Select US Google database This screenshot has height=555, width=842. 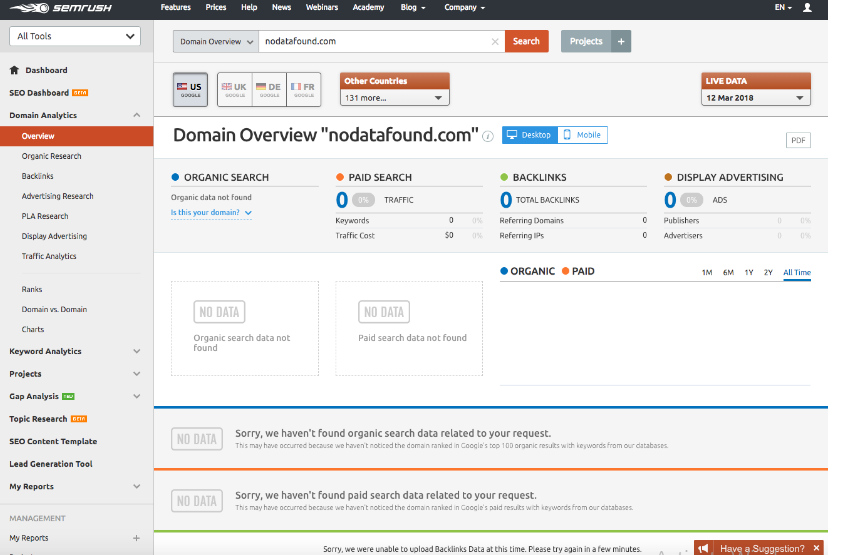pos(190,90)
